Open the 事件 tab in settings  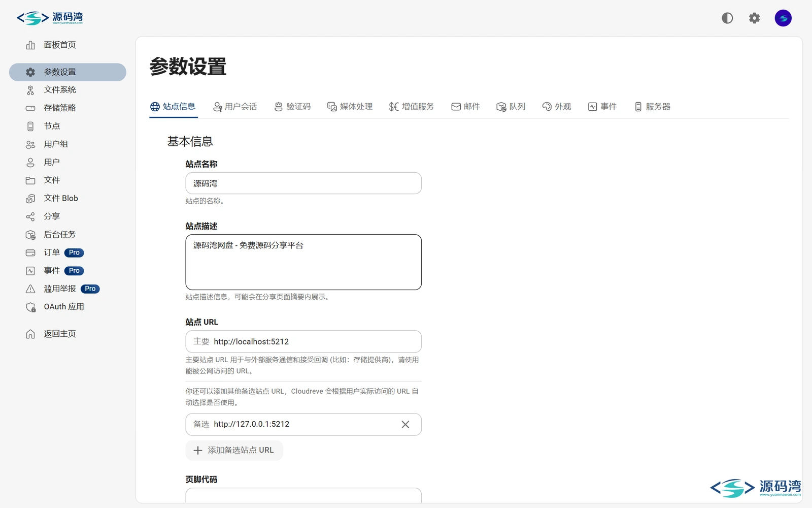(x=602, y=107)
